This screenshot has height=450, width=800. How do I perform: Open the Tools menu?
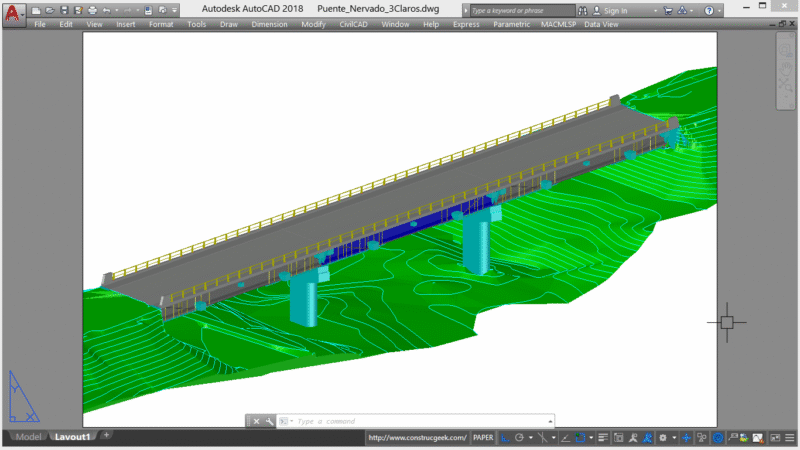tap(196, 24)
